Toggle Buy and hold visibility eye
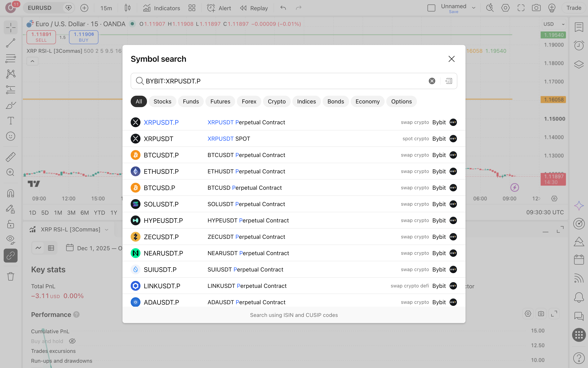The height and width of the screenshot is (368, 588). pyautogui.click(x=72, y=341)
